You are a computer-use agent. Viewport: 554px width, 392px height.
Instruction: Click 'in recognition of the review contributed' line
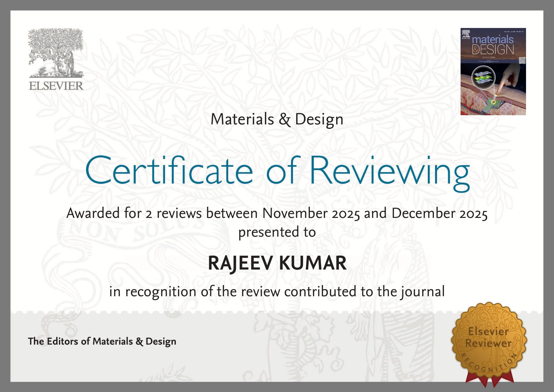[277, 292]
